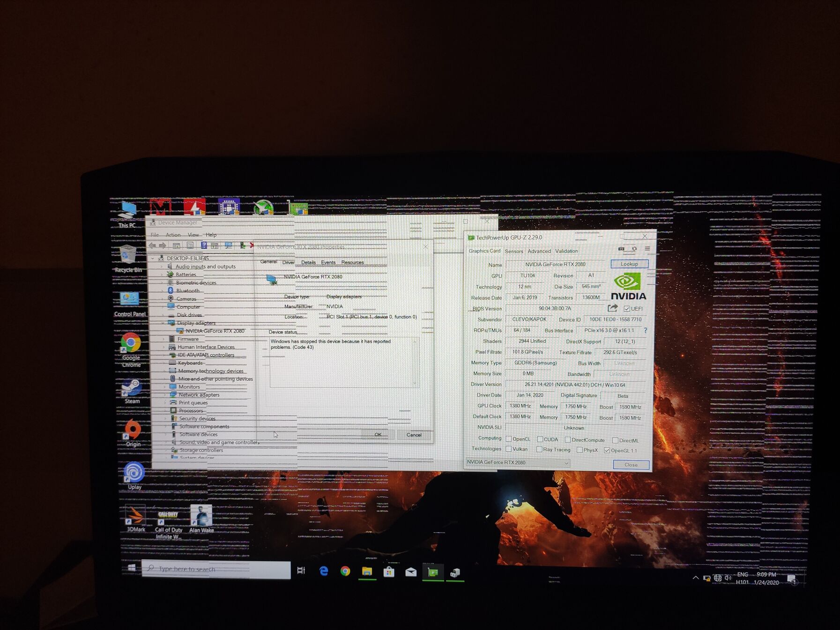The height and width of the screenshot is (630, 840).
Task: Expand the Processors category
Action: [165, 410]
